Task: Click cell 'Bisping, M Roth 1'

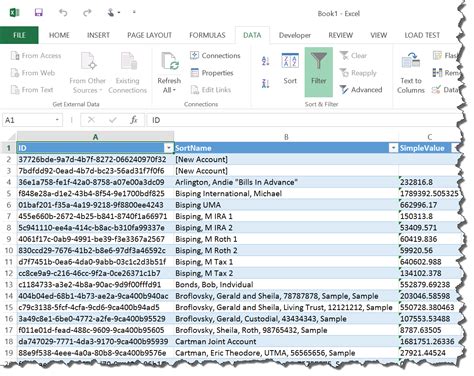Action: pos(286,239)
